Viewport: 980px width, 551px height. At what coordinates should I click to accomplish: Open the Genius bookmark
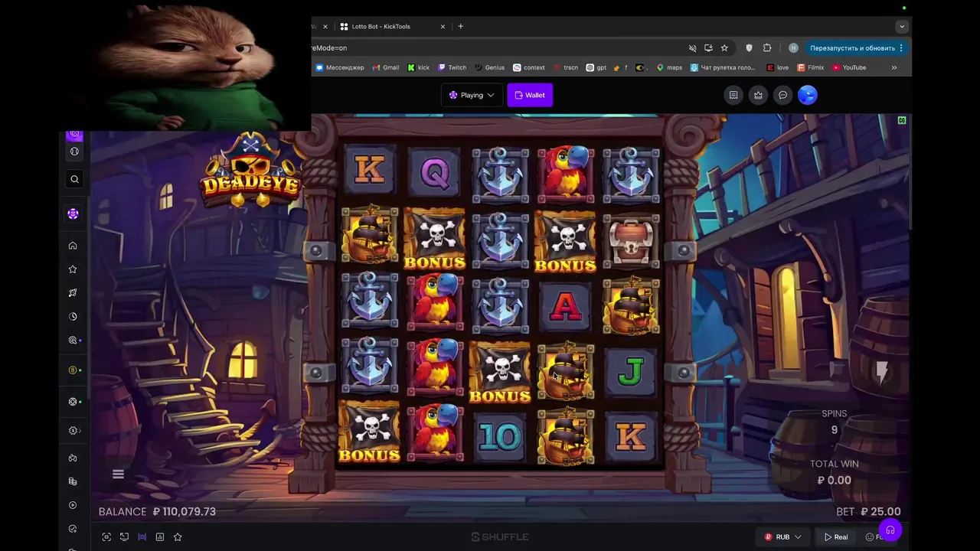click(490, 67)
